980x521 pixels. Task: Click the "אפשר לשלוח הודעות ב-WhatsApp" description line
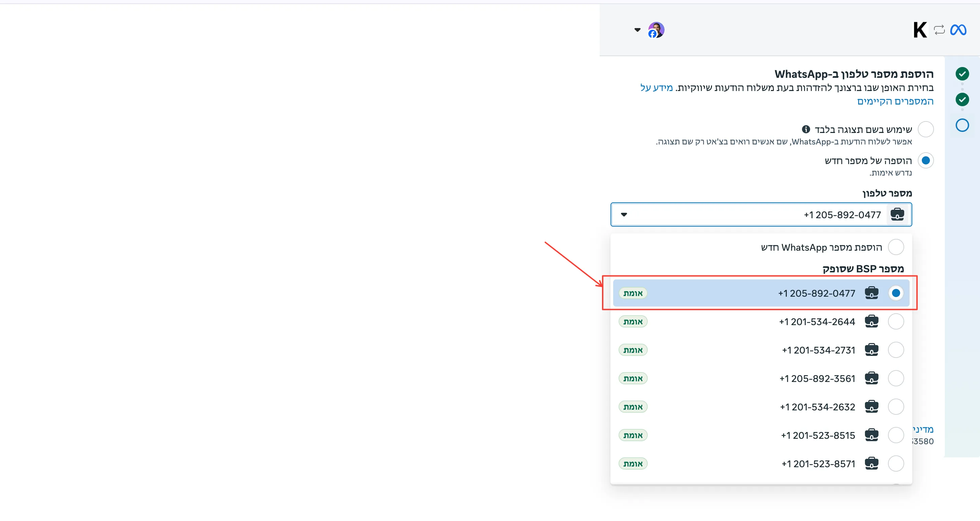[784, 142]
